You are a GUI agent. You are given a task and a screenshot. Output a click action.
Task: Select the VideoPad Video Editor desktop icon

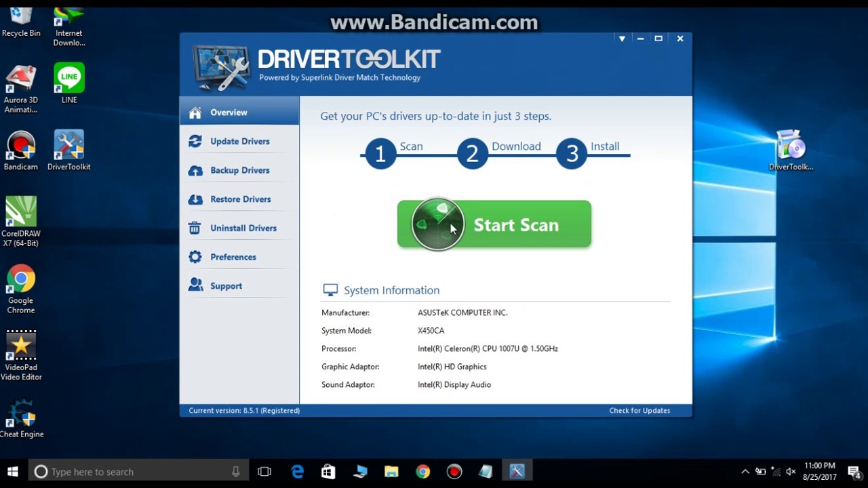tap(21, 356)
